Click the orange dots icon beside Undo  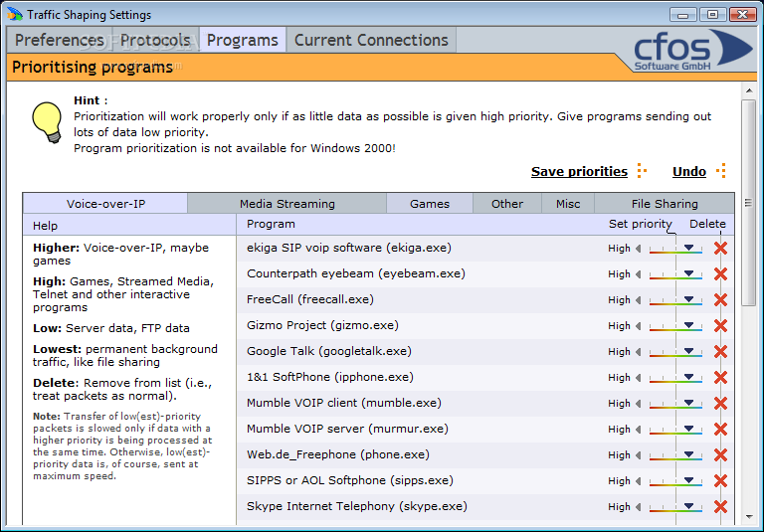721,171
